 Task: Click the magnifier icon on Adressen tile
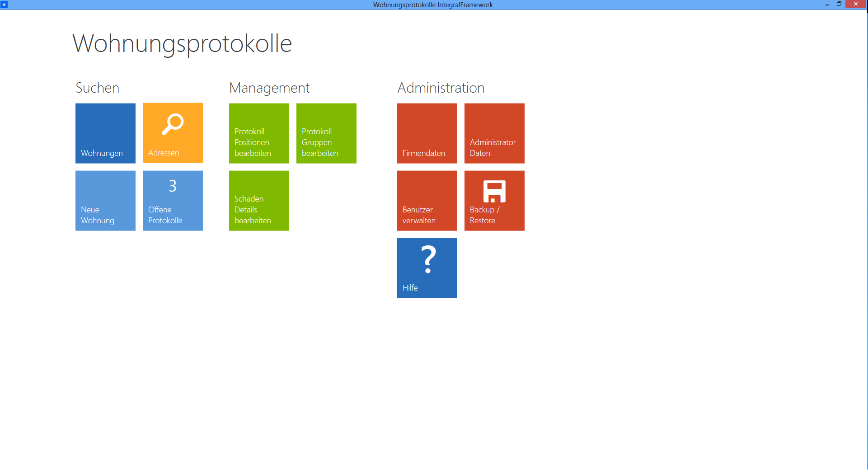173,124
